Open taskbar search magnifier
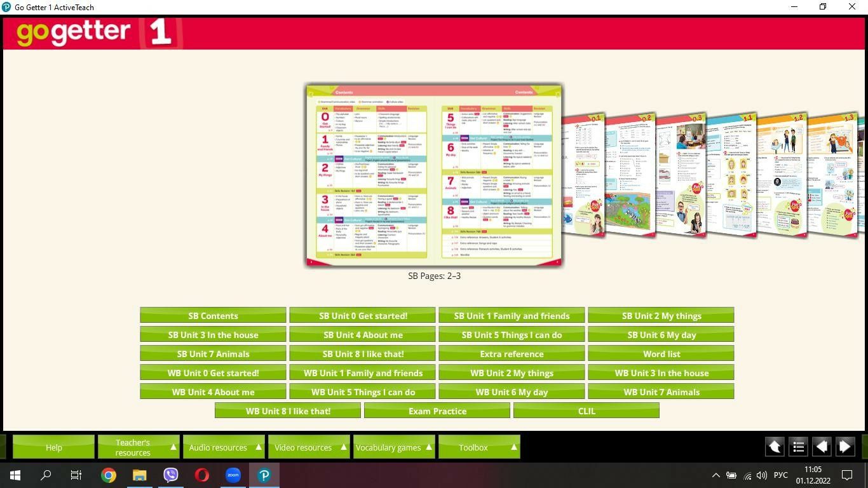Screen dimensions: 868x488 click(x=46, y=475)
